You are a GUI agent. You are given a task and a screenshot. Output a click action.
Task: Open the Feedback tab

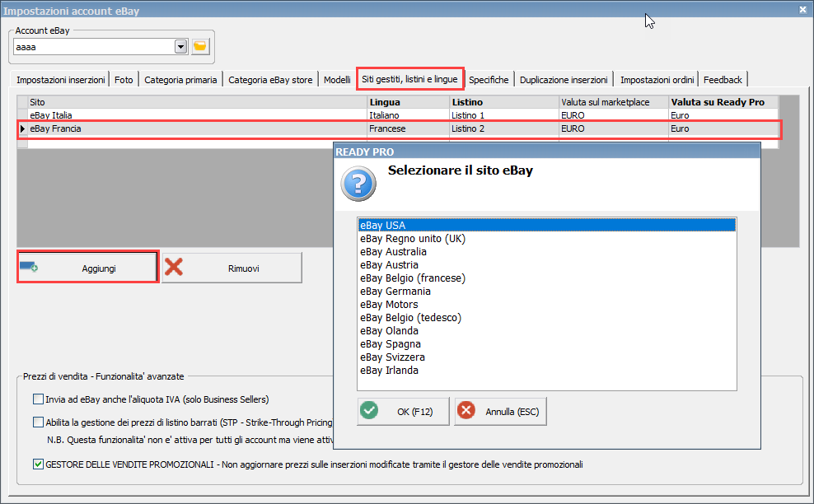(723, 80)
